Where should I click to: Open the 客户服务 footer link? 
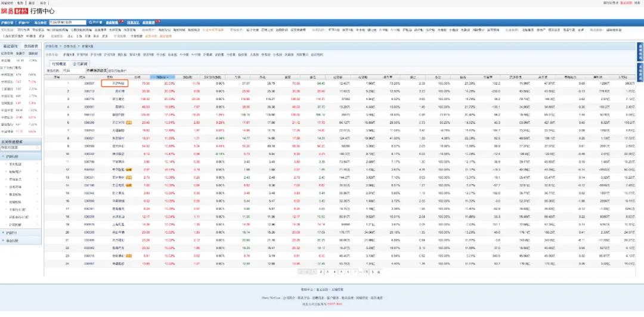tap(332, 297)
